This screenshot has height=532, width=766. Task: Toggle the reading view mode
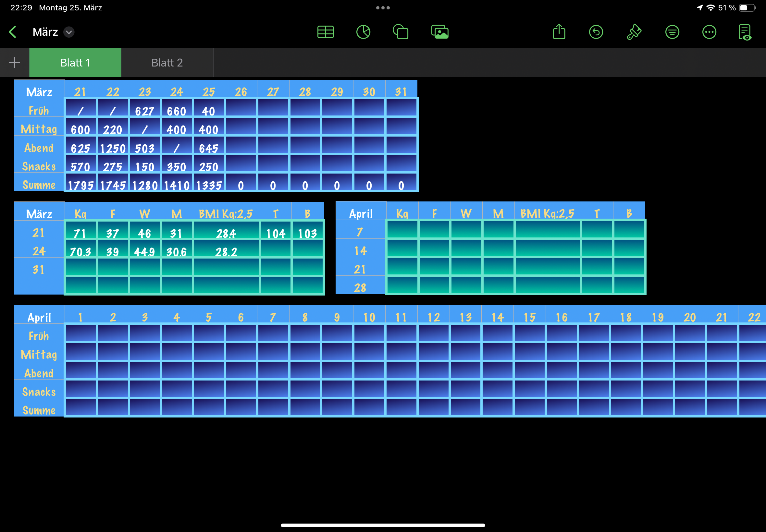(x=745, y=32)
